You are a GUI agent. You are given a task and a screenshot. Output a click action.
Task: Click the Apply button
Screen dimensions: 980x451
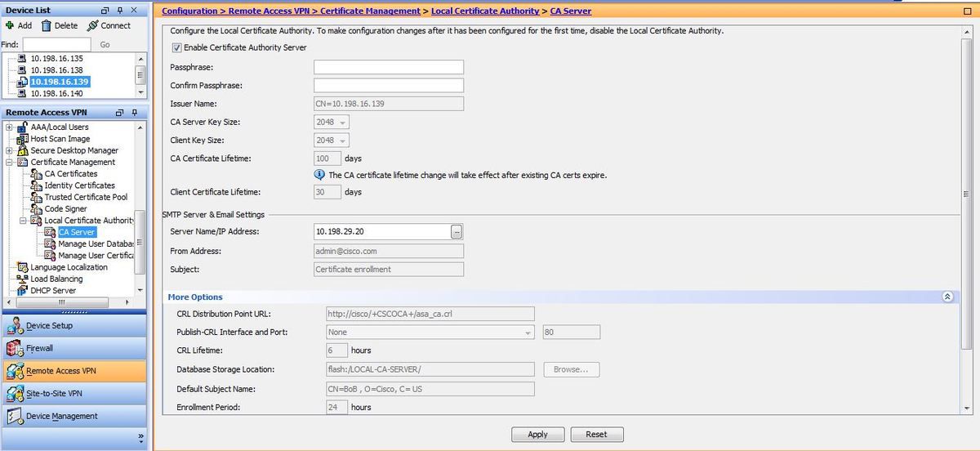[x=538, y=434]
